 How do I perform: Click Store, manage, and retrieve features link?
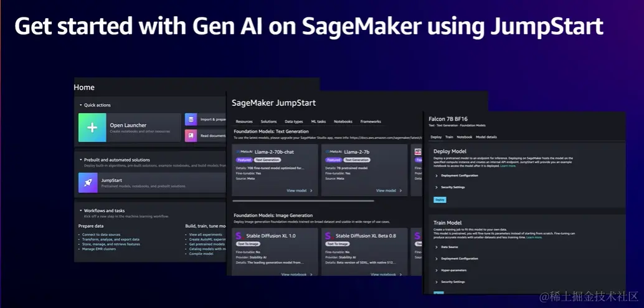pos(111,244)
